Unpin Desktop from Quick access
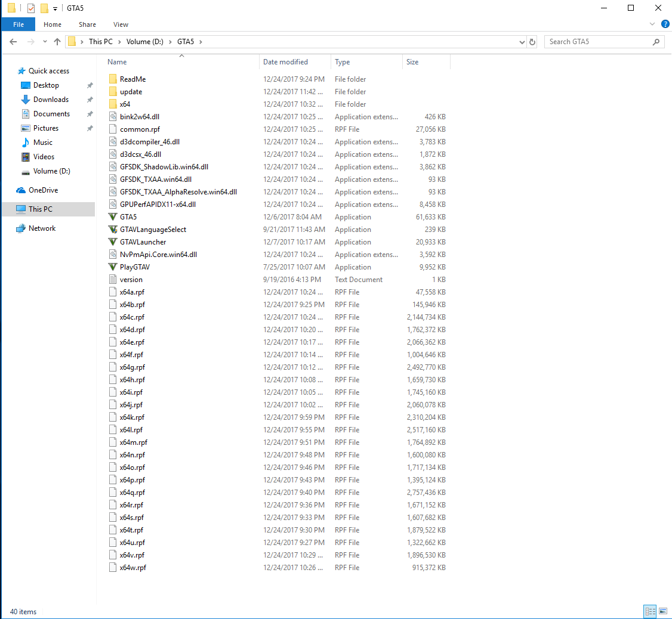 pos(90,86)
